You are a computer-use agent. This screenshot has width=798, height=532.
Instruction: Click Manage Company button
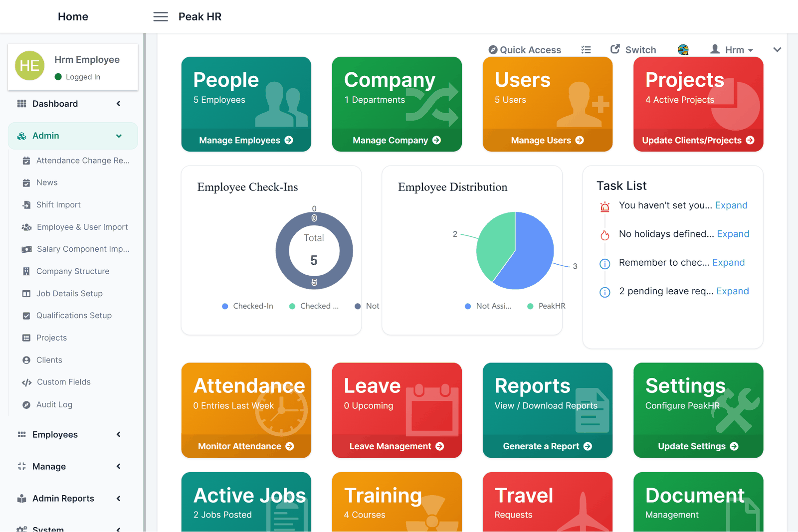[397, 141]
